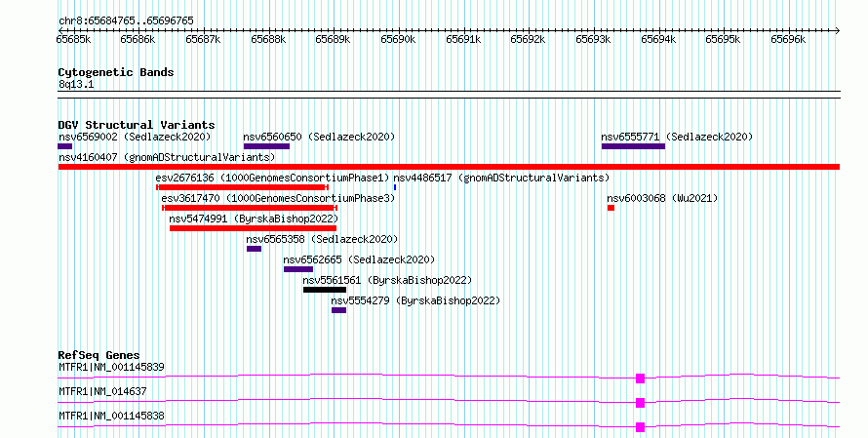This screenshot has height=438, width=868.
Task: Click the nsv6562665 (Sedlazeck2020) label
Action: tap(359, 259)
